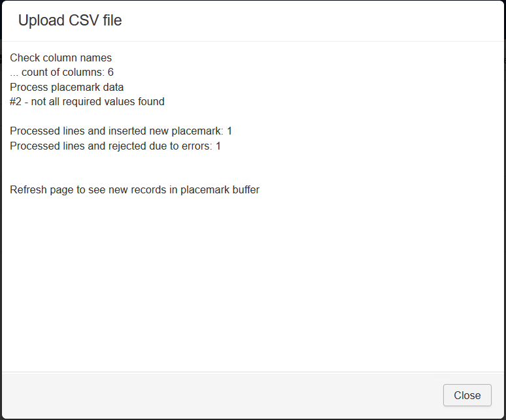Click the "Check column names" message line
The image size is (506, 420).
61,58
